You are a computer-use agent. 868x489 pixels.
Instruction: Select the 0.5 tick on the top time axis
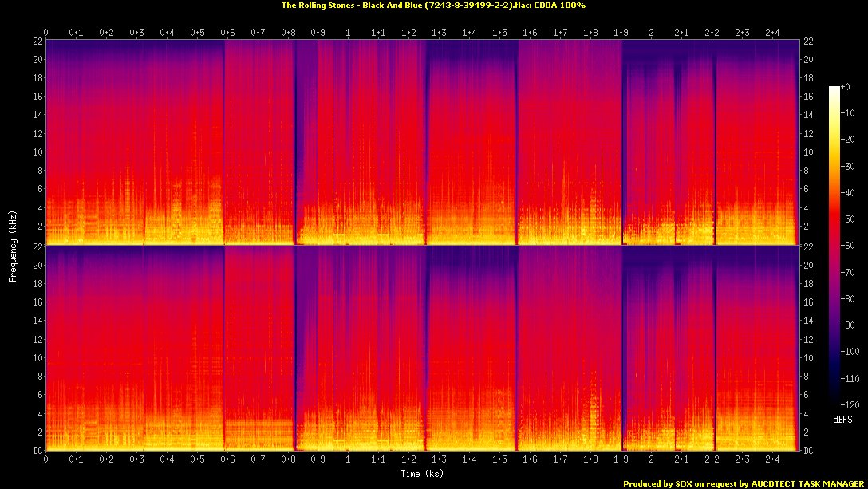click(x=197, y=33)
